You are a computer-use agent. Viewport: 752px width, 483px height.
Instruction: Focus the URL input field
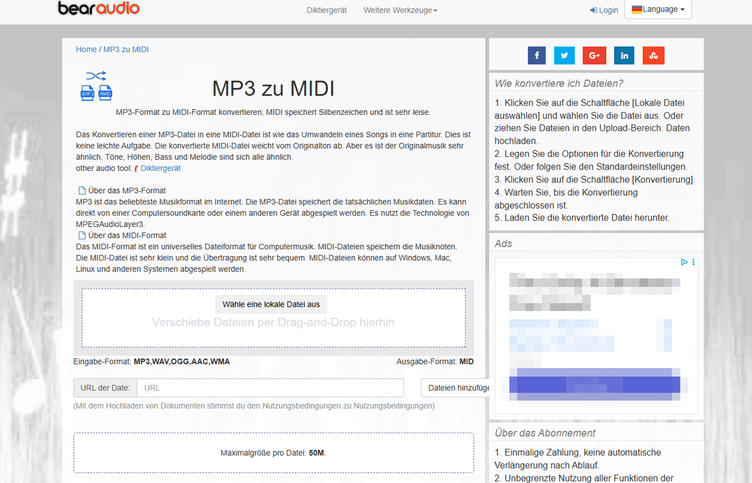270,388
